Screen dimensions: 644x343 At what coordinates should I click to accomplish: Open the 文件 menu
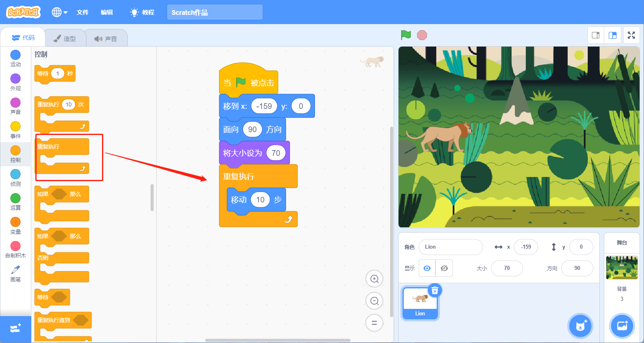coord(82,12)
